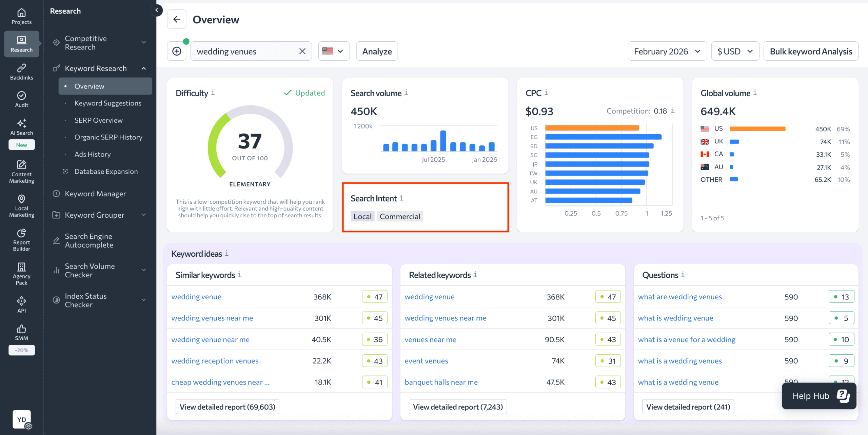This screenshot has height=435, width=868.
Task: Open the Projects section
Action: (x=21, y=16)
